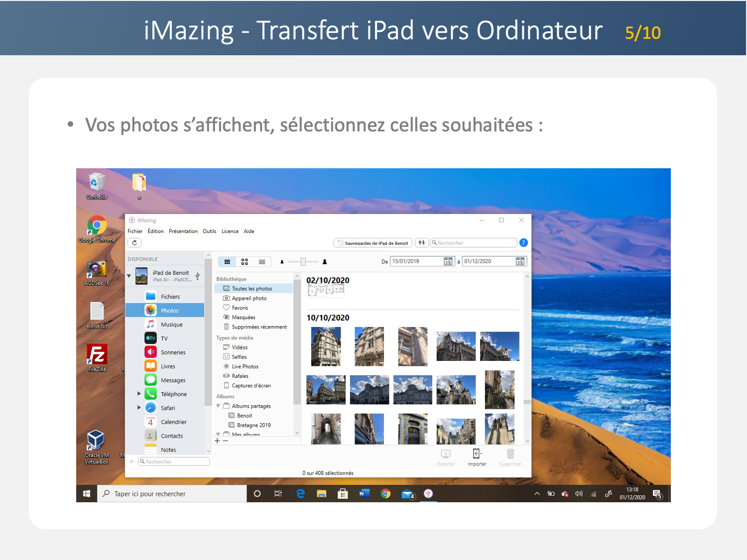The image size is (747, 560).
Task: Click the Importer icon at the bottom
Action: (477, 456)
